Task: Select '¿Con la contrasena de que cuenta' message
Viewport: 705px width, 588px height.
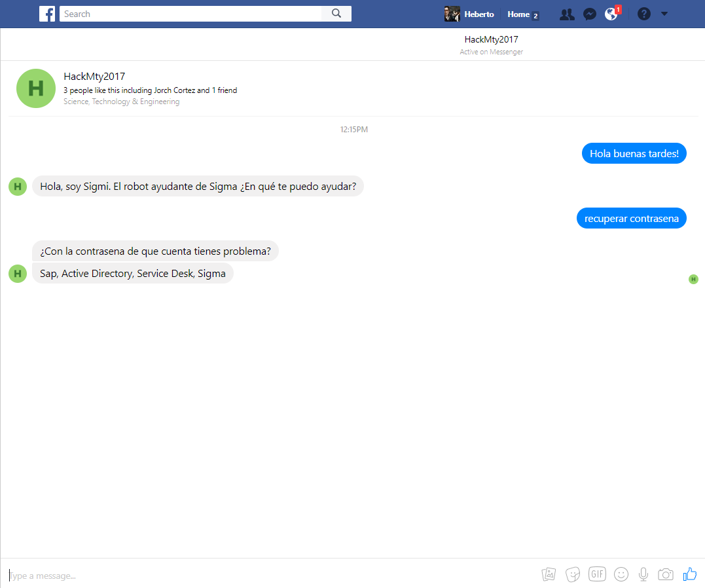Action: 155,251
